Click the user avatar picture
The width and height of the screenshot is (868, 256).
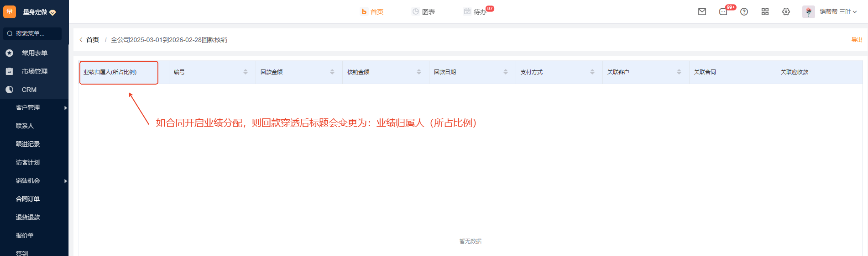coord(808,12)
